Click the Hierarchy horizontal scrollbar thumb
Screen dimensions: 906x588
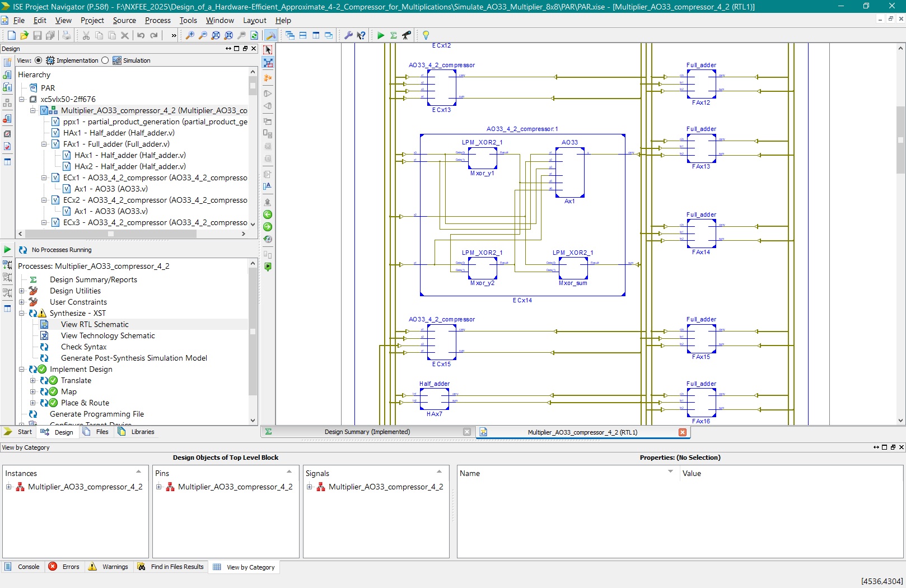click(110, 234)
